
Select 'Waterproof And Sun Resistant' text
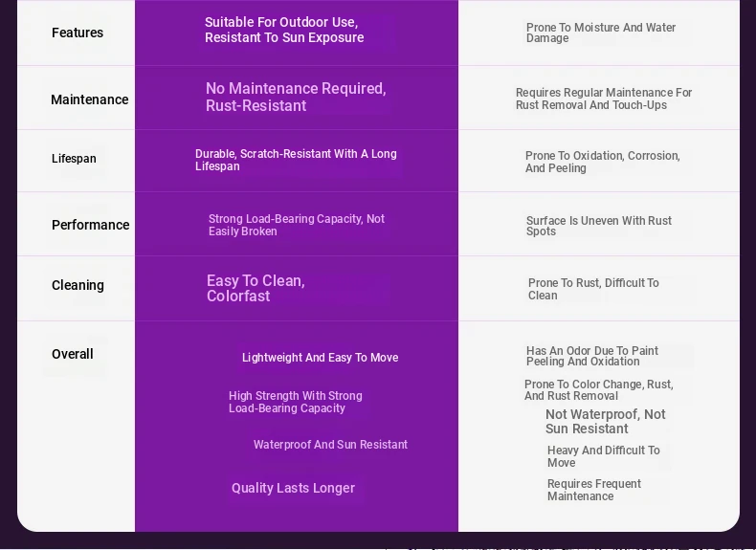[330, 445]
